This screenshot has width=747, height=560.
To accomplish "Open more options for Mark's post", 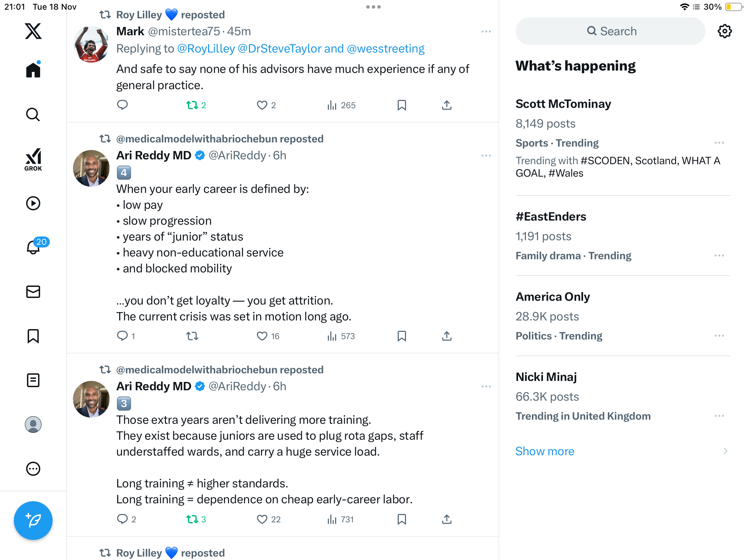I will (486, 31).
